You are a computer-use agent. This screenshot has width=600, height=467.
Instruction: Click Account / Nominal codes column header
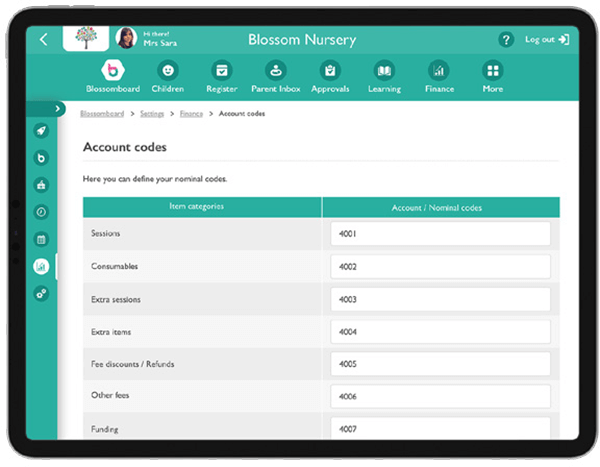441,207
